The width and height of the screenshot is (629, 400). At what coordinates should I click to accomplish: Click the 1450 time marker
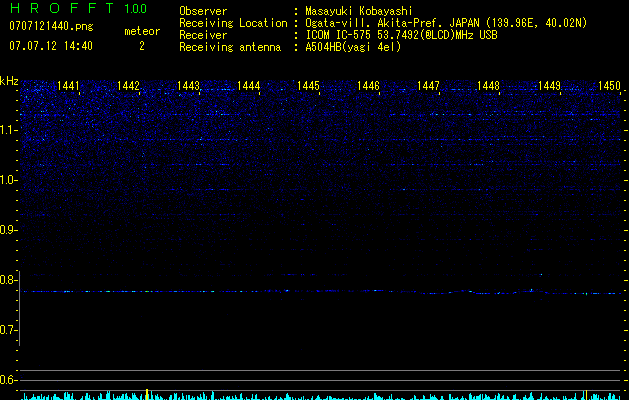609,85
